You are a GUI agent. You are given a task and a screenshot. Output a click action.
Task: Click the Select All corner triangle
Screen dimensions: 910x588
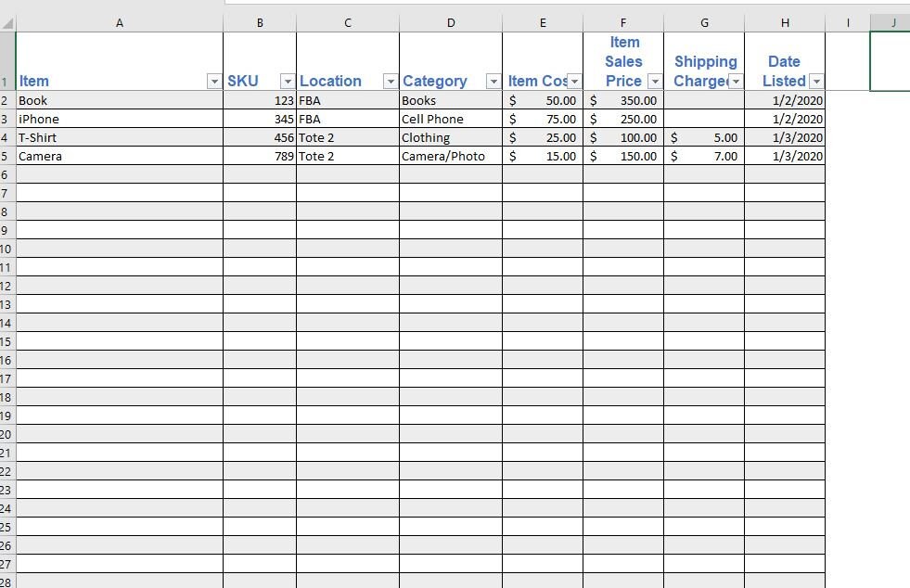[x=7, y=21]
